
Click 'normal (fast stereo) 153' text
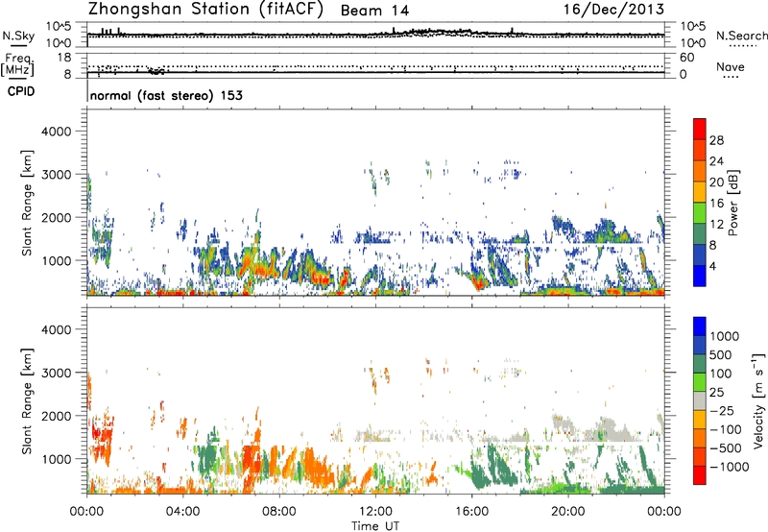[x=166, y=95]
